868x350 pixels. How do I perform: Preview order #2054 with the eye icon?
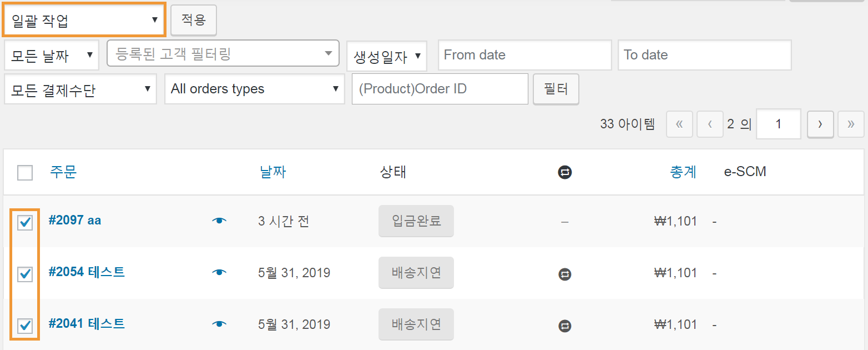coord(220,273)
